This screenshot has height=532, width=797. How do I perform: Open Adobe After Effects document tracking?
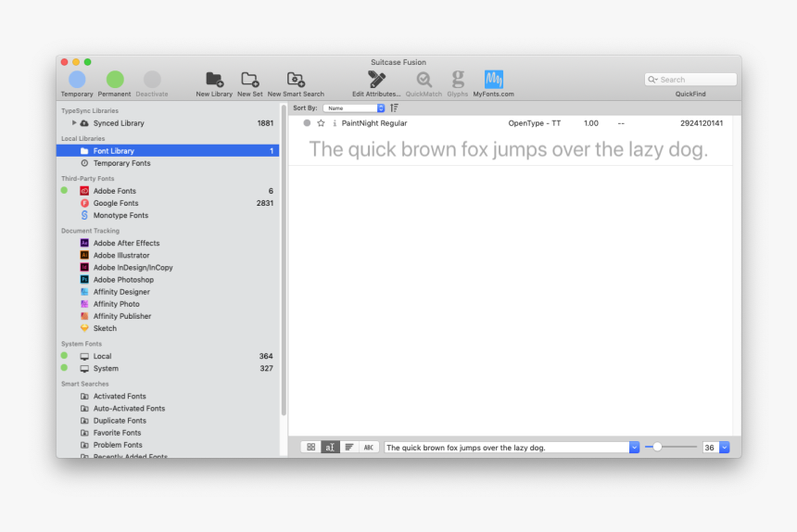(x=126, y=243)
